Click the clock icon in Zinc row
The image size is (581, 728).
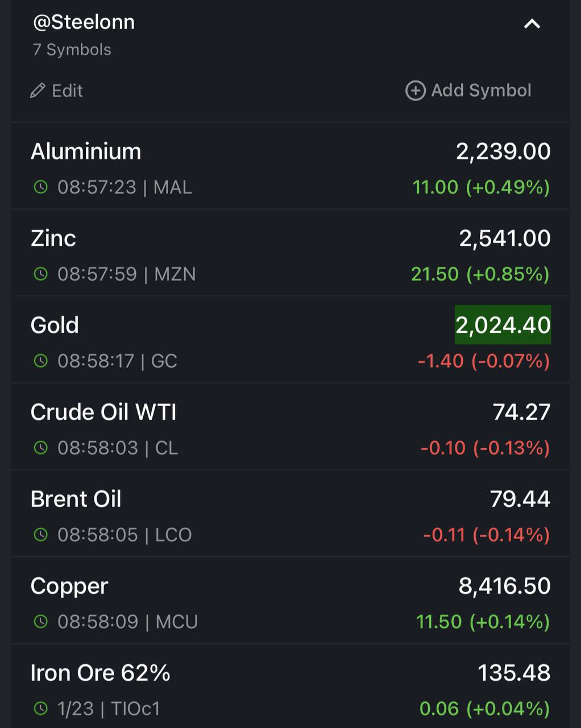(x=40, y=274)
